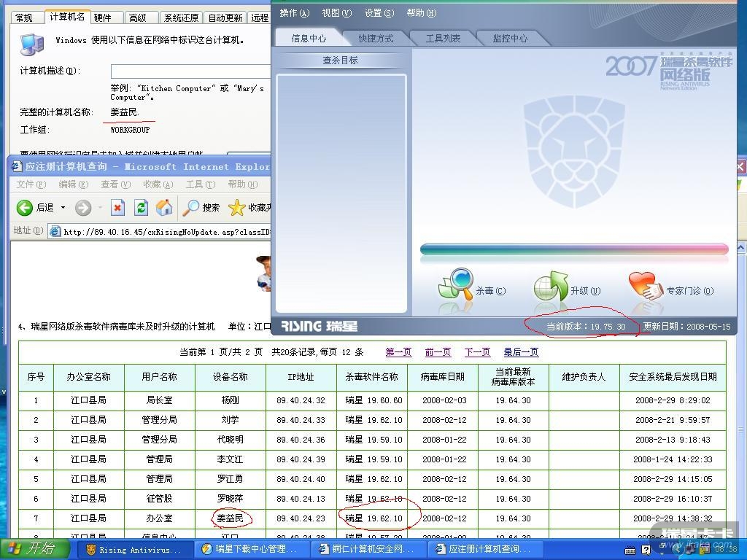Viewport: 747px width, 560px height.
Task: Click the Windows 开始 start button
Action: 35,549
